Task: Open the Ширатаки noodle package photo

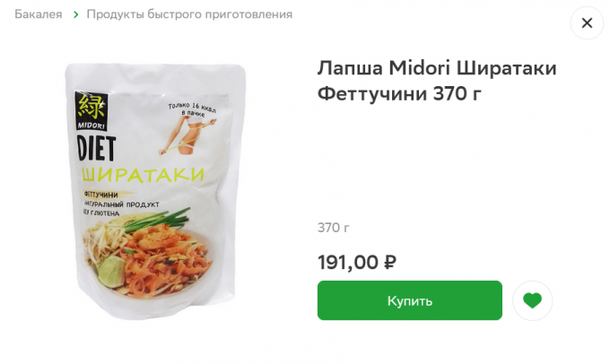Action: pyautogui.click(x=155, y=191)
